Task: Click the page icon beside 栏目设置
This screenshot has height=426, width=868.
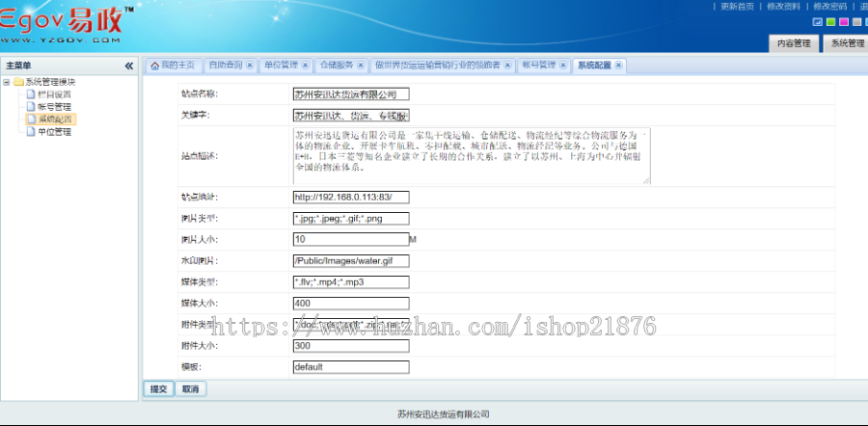Action: point(31,94)
